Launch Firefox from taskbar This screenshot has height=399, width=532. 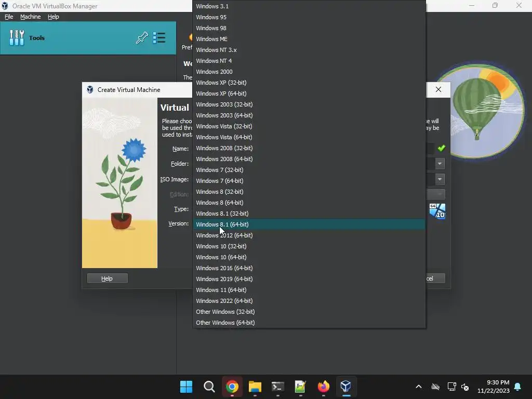(323, 387)
